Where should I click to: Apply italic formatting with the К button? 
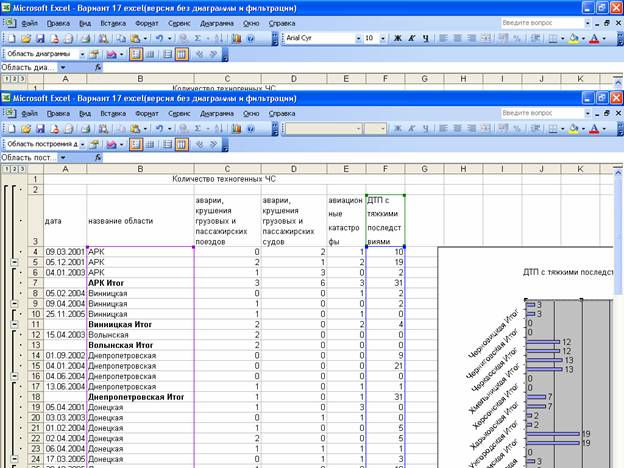click(x=411, y=38)
